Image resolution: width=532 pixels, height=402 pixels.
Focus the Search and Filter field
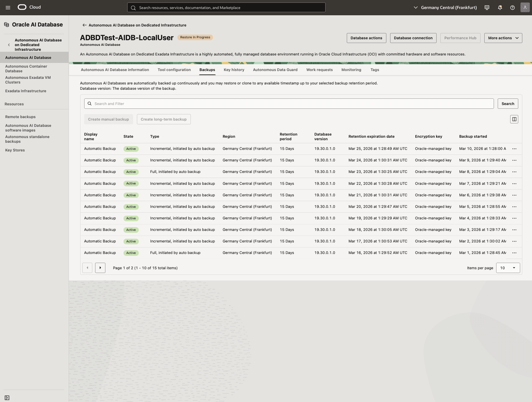pos(289,104)
